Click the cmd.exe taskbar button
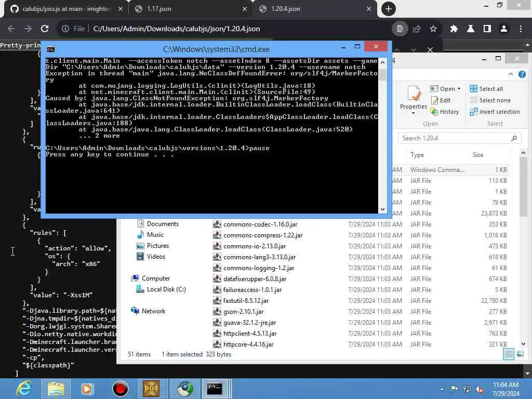Image resolution: width=532 pixels, height=399 pixels. pyautogui.click(x=215, y=389)
